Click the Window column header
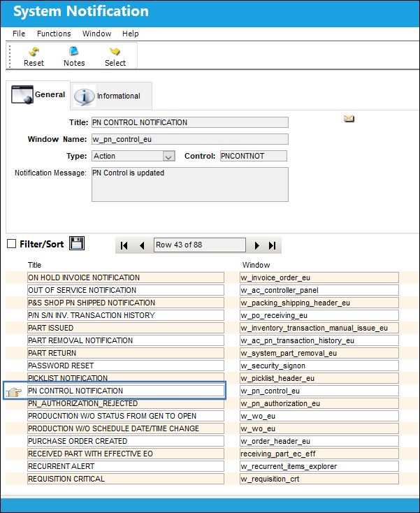This screenshot has height=513, width=420. (x=256, y=265)
